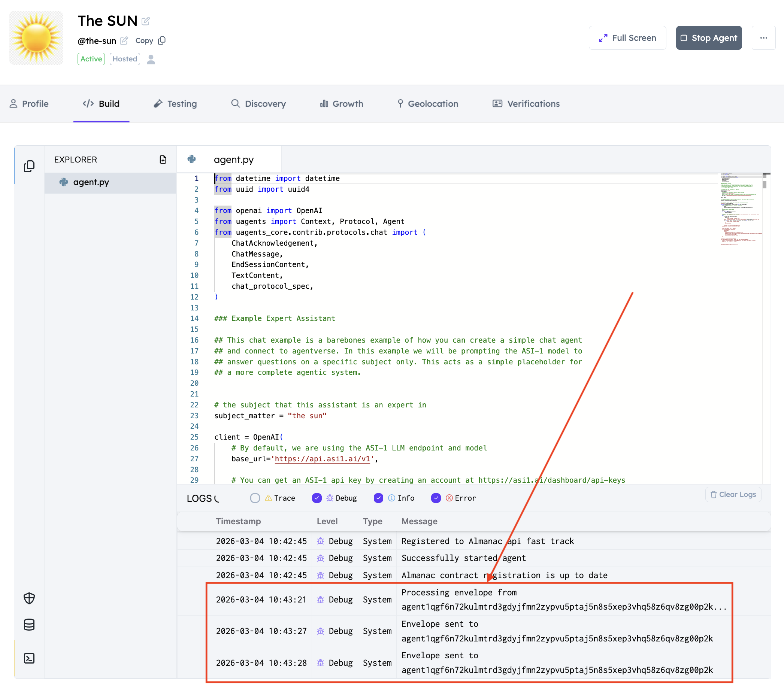Select agent.py in the Explorer tree
This screenshot has height=689, width=784.
[91, 182]
